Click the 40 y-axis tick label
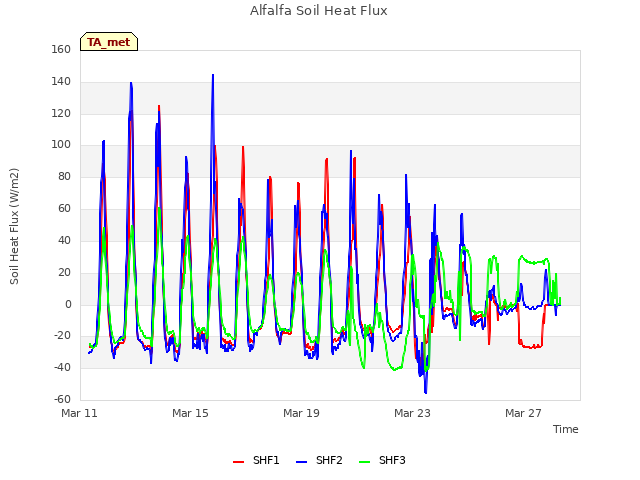Viewport: 640px width, 480px height. click(64, 240)
